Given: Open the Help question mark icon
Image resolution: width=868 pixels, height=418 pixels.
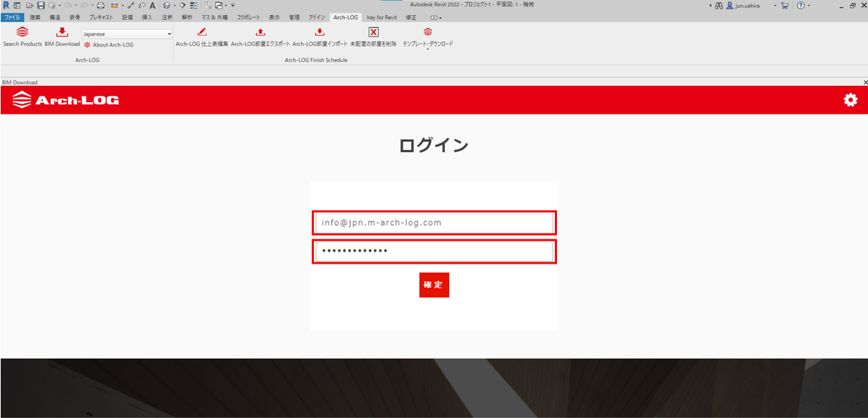Looking at the screenshot, I should point(800,5).
